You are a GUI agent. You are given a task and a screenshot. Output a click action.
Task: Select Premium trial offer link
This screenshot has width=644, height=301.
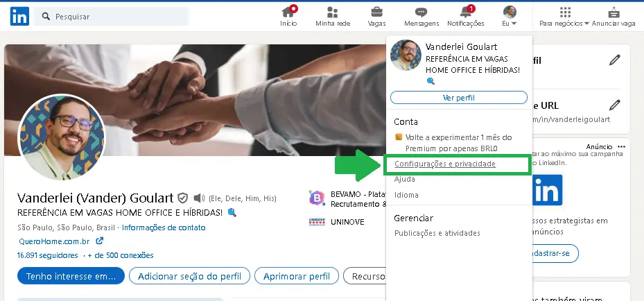tap(453, 142)
